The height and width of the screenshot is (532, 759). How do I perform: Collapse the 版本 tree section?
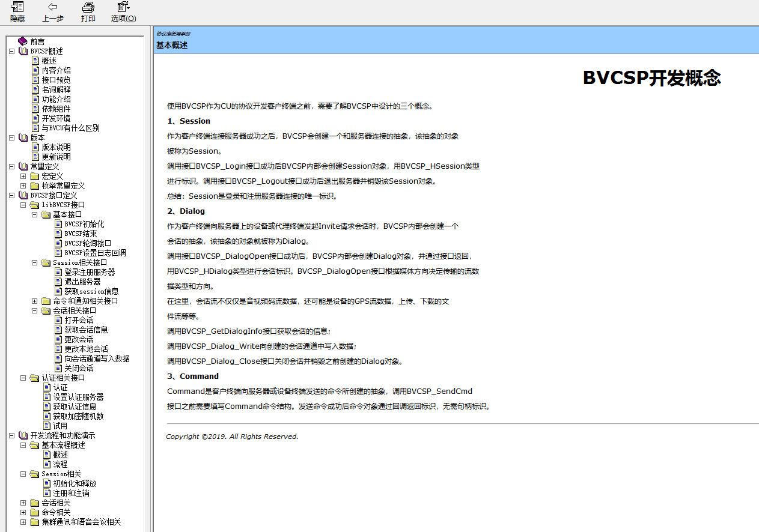coord(12,138)
